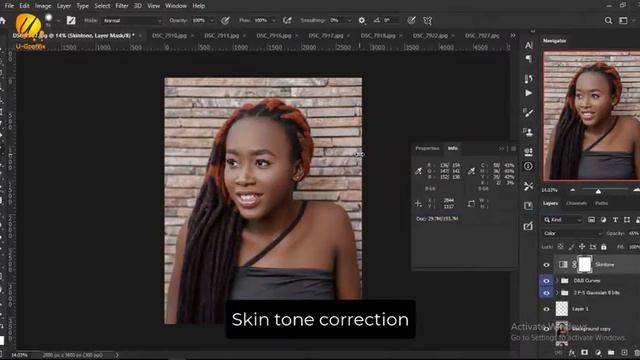
Task: Click status bar zoom 14.03% field
Action: click(x=19, y=355)
